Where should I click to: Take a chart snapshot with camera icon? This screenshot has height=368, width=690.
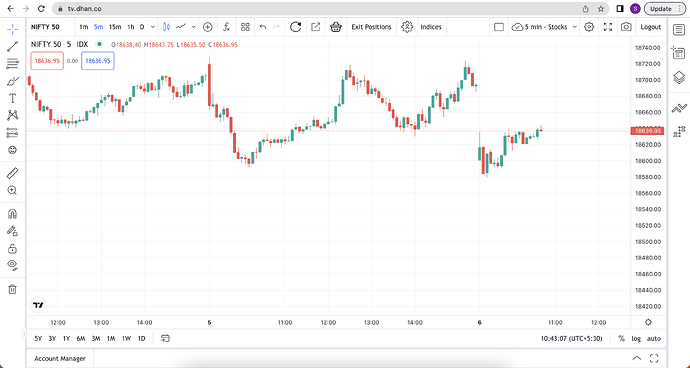[626, 27]
